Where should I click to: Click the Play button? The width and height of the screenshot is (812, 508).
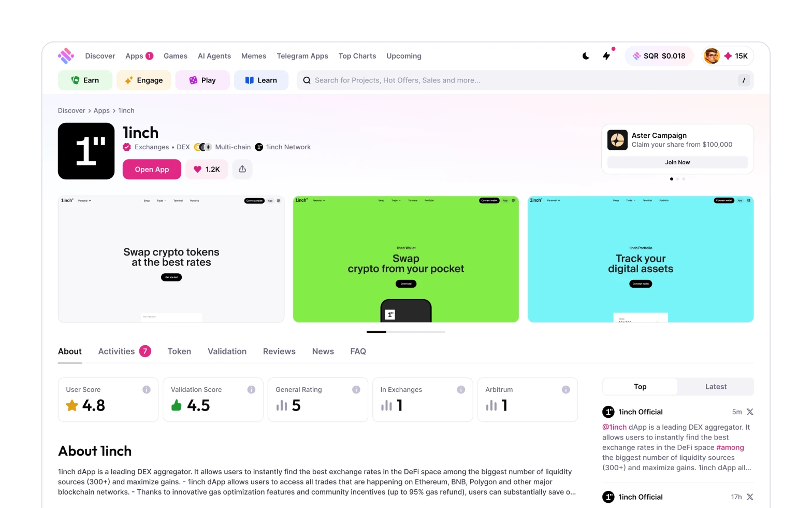coord(202,80)
